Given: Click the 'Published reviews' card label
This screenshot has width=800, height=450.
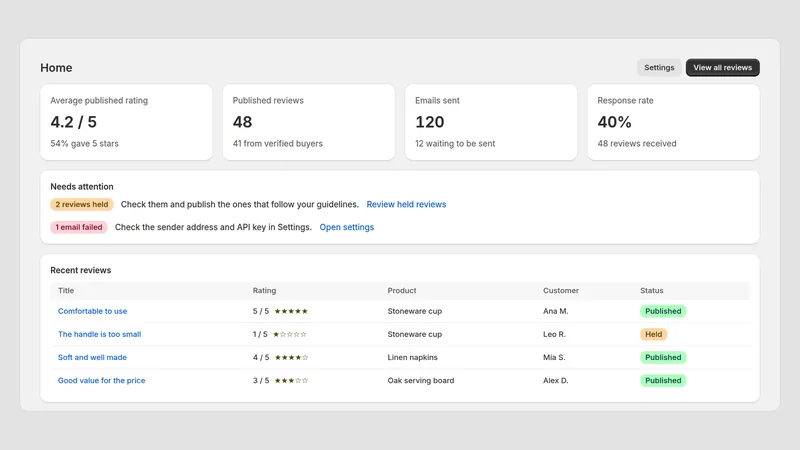Looking at the screenshot, I should click(x=268, y=101).
